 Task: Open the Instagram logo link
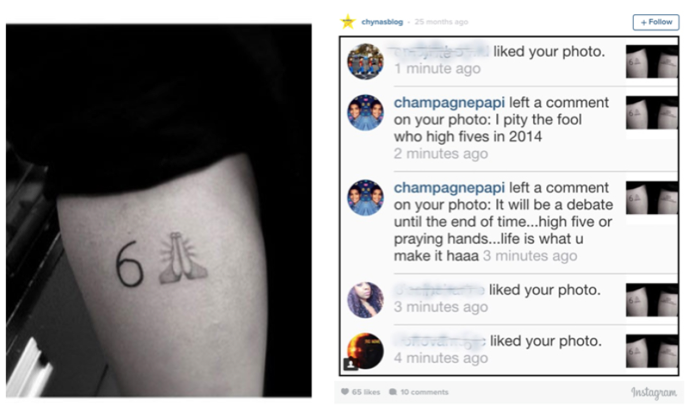coord(654,392)
